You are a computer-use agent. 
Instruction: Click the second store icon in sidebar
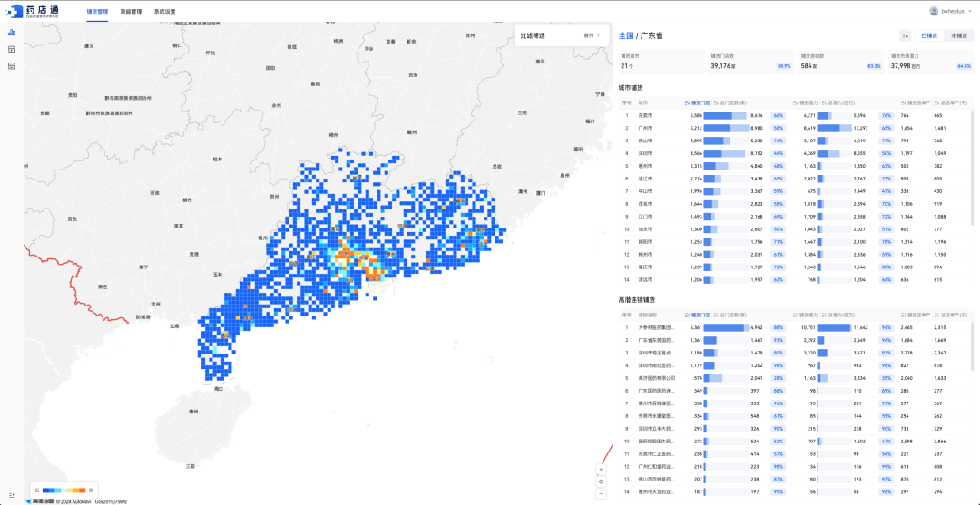12,50
